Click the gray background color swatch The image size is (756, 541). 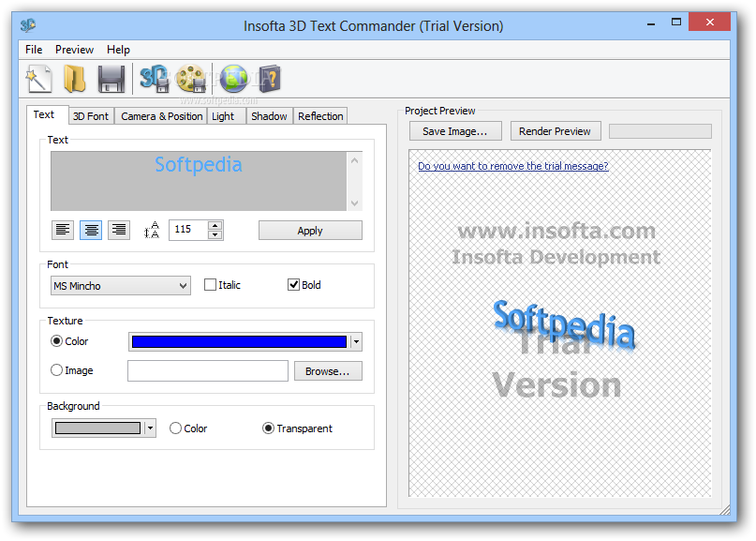point(97,428)
